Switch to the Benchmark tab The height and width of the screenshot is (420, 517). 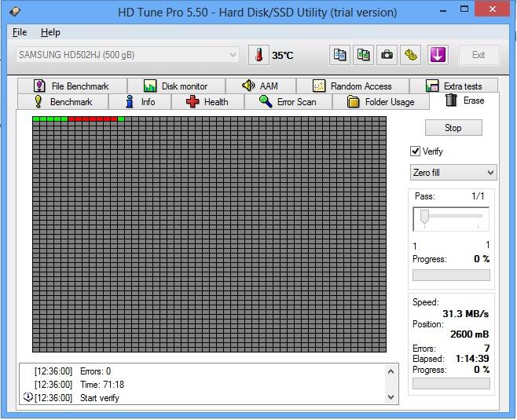pyautogui.click(x=63, y=102)
